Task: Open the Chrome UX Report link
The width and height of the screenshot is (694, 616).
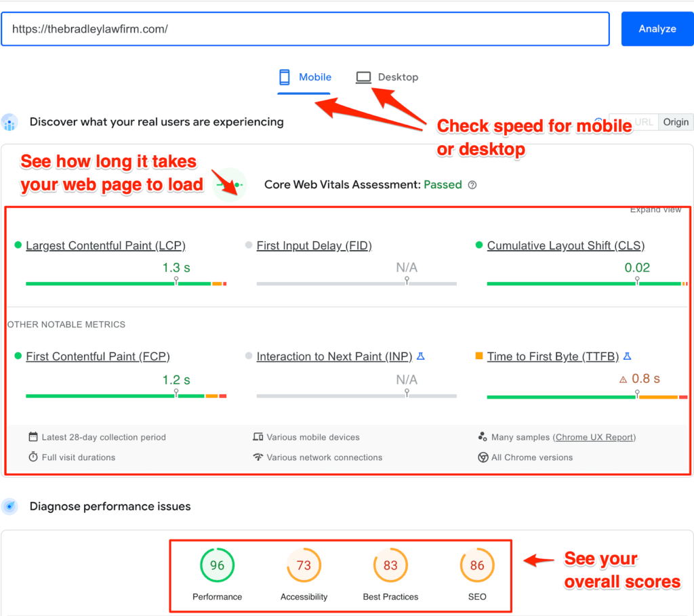Action: tap(595, 437)
